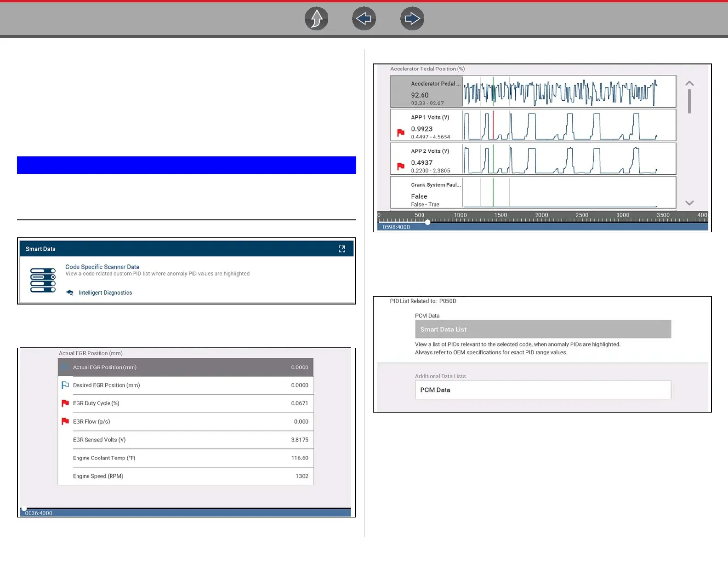Select the Crank System Fault graph
728x563 pixels.
533,192
